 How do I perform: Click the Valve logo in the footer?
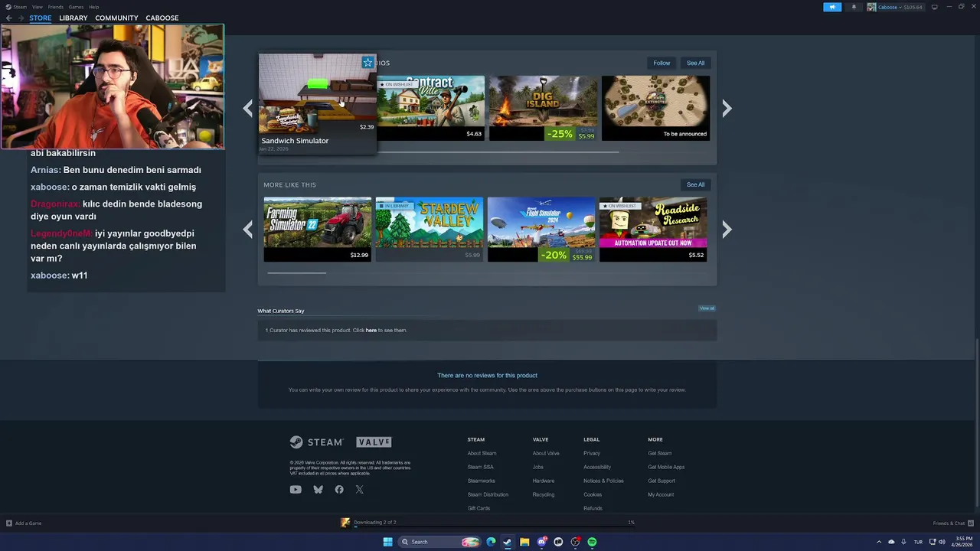(x=374, y=442)
